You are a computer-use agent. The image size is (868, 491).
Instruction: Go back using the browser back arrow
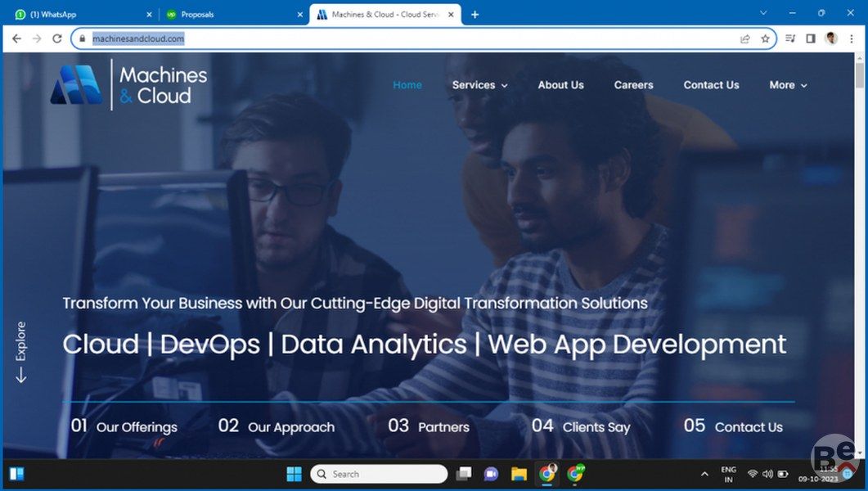point(16,38)
